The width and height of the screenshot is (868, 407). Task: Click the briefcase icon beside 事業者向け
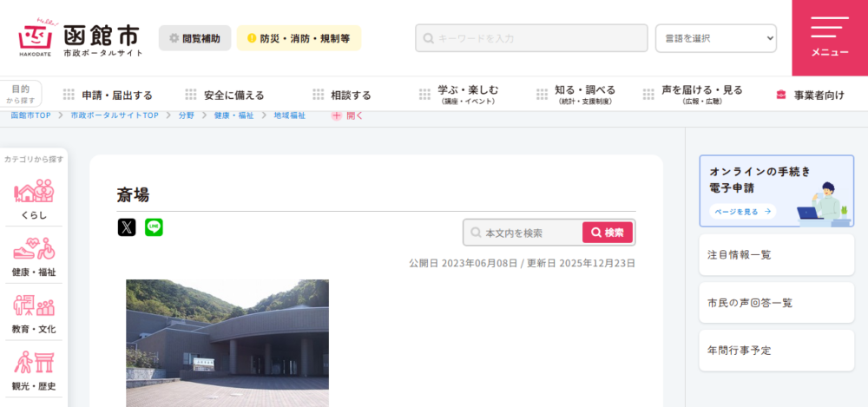[x=781, y=95]
